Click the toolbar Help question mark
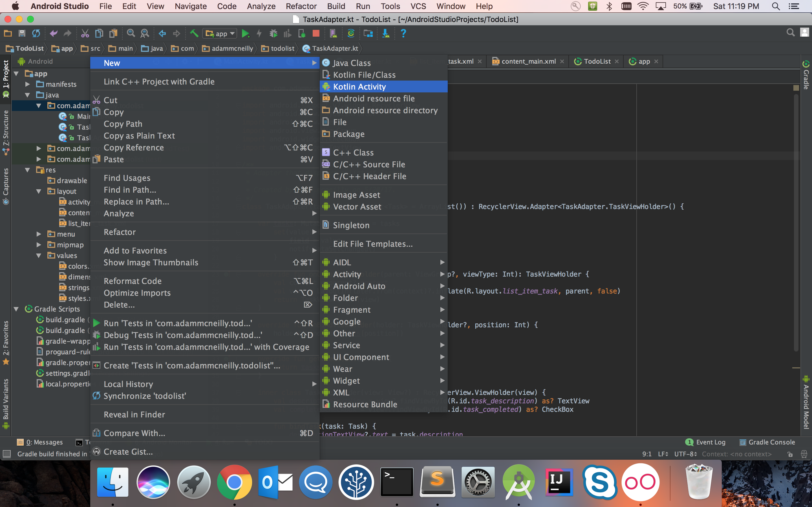Viewport: 812px width, 507px height. (403, 34)
